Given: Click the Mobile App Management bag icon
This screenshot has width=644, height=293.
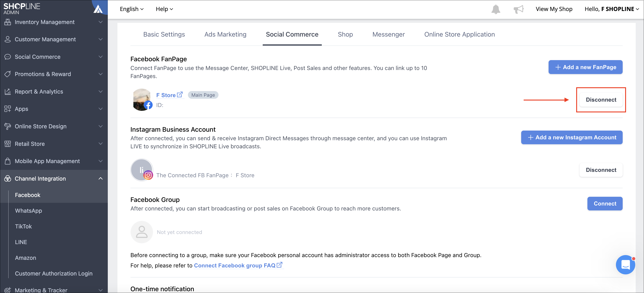Looking at the screenshot, I should 8,161.
